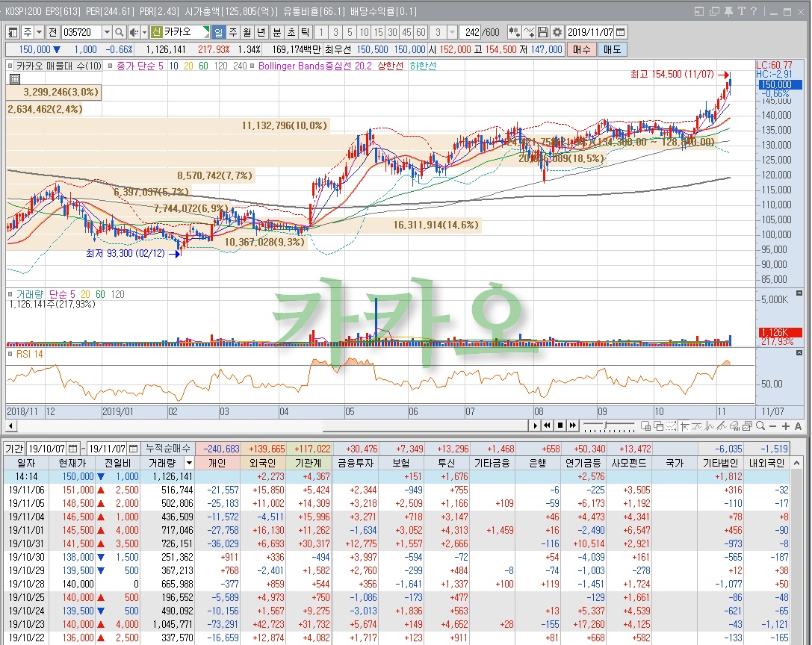Screen dimensions: 812x645
Task: Open the chart layout icon before 주
Action: (13, 32)
